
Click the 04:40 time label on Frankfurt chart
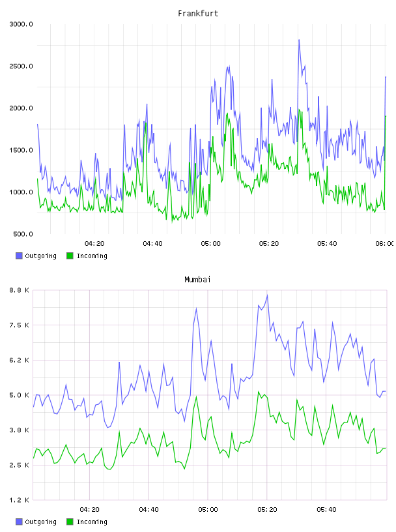pos(152,244)
